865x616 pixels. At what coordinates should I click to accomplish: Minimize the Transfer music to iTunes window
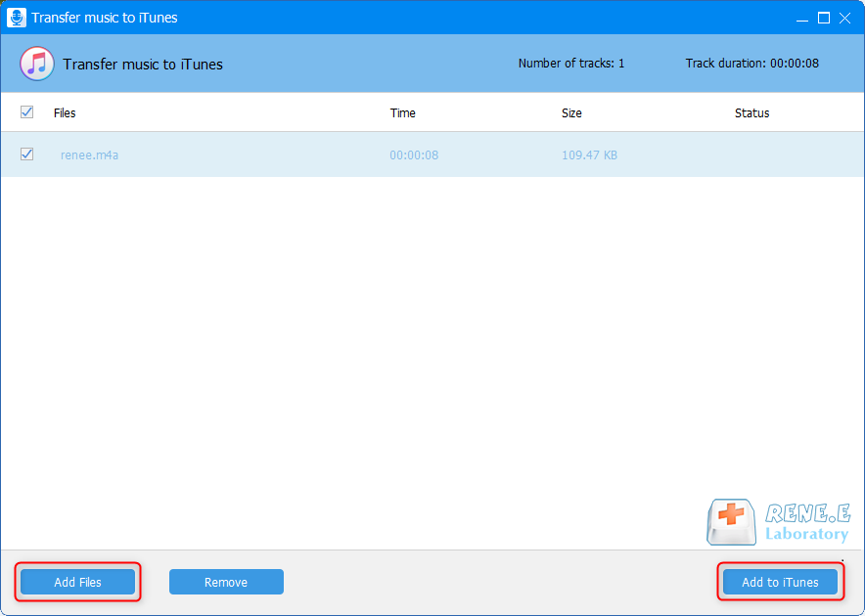tap(802, 19)
